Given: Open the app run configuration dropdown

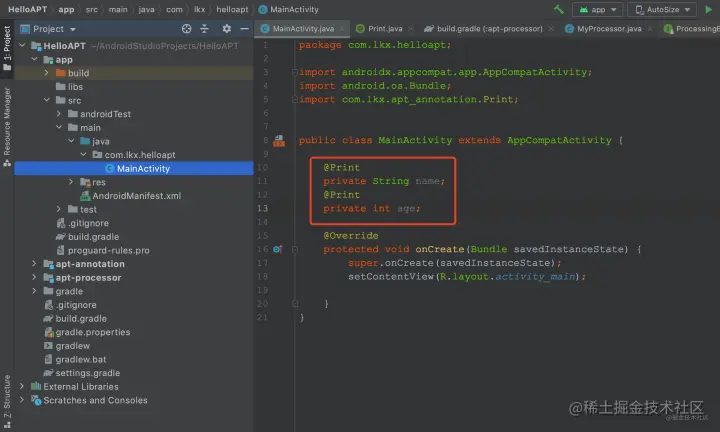Looking at the screenshot, I should (597, 9).
